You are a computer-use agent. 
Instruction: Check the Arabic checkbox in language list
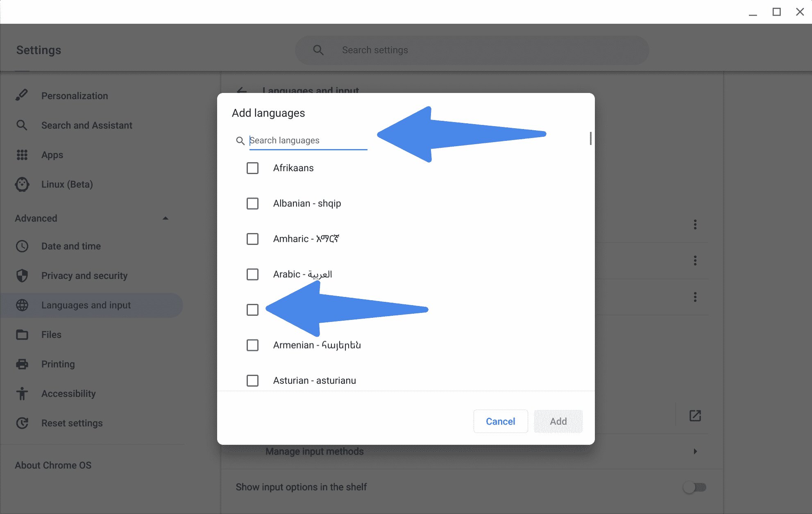click(253, 274)
